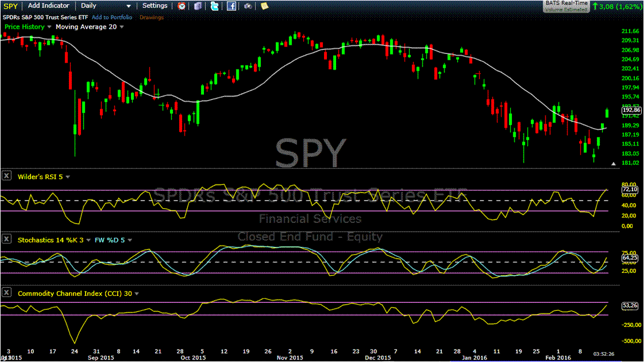Open the arrow beside Commodity Channel Index 30
The height and width of the screenshot is (362, 644).
137,294
